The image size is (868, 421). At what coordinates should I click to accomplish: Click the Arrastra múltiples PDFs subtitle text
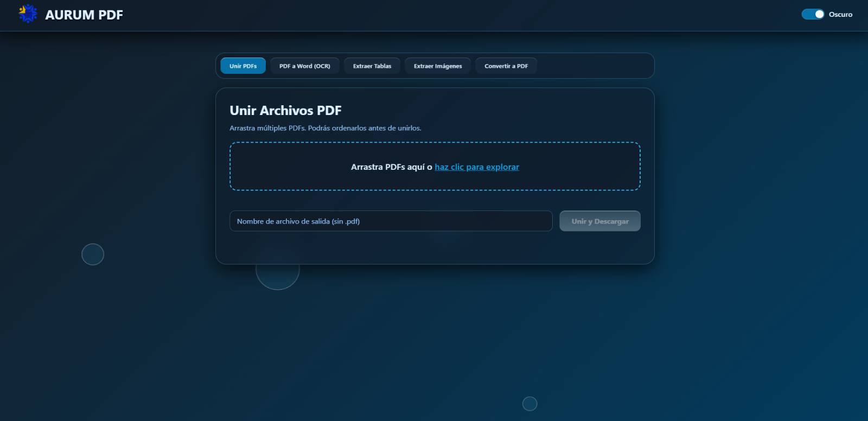coord(325,129)
